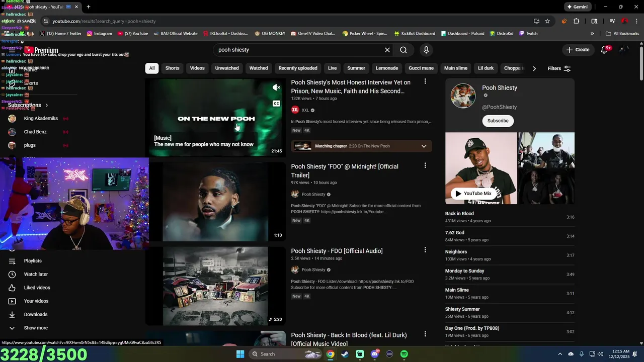Screen dimensions: 644x362
Task: Click the 'Monday to Sunday' song row
Action: [x=510, y=275]
